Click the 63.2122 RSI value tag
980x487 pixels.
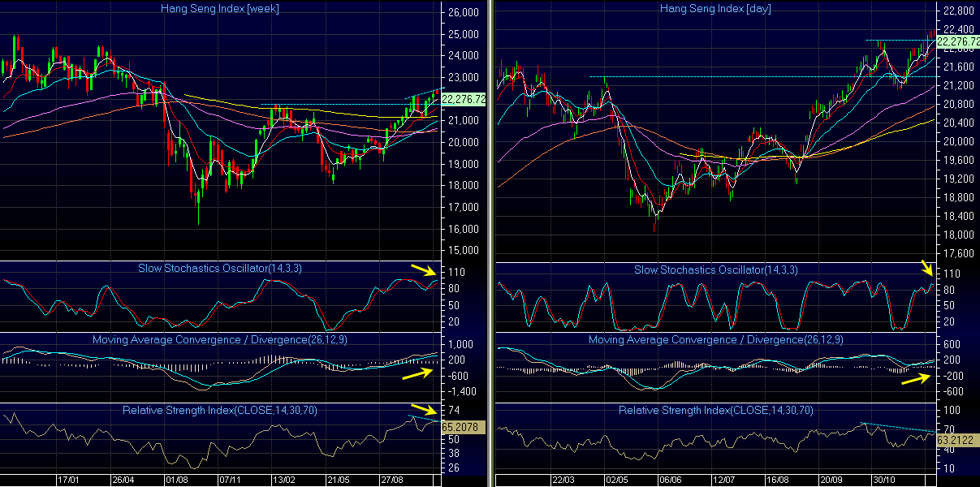(x=954, y=439)
